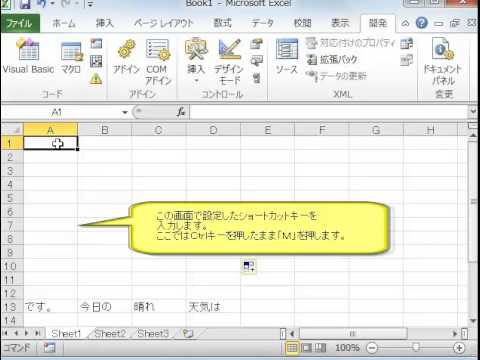480x360 pixels.
Task: Open the Visual Basic editor
Action: [28, 56]
